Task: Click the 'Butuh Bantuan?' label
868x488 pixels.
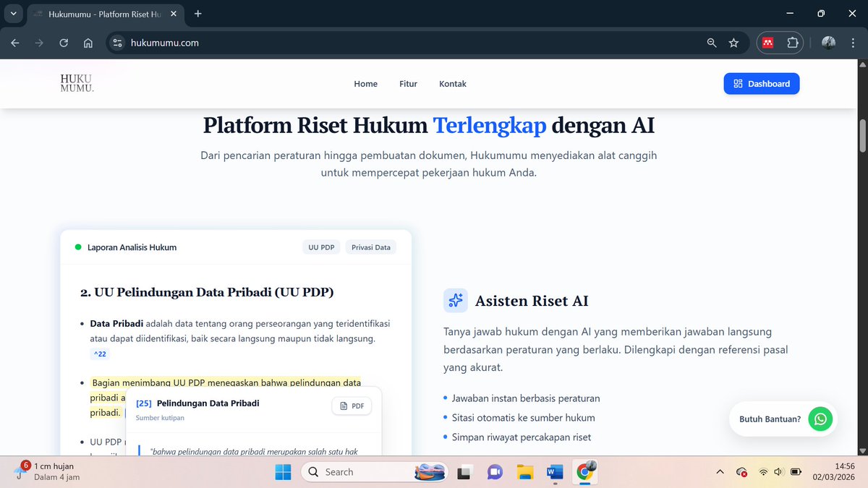Action: pos(770,419)
